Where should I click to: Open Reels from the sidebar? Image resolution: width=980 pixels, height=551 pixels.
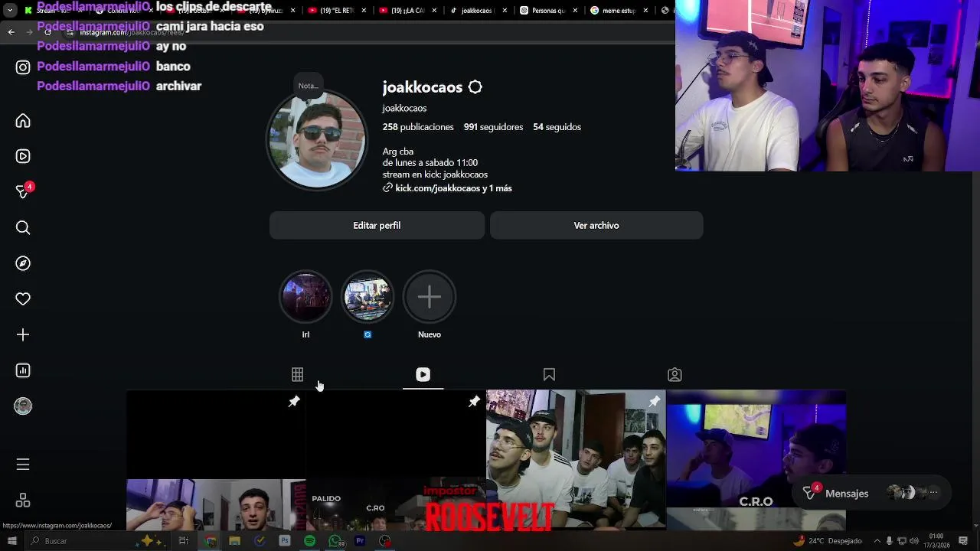[23, 156]
